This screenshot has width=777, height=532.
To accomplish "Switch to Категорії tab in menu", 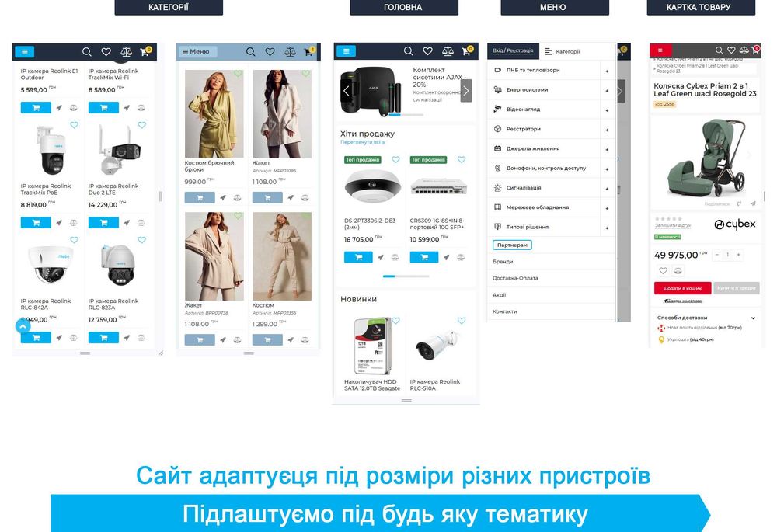I will point(563,51).
